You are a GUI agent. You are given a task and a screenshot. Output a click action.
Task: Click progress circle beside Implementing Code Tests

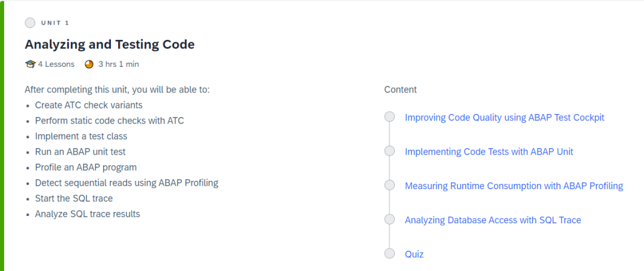[390, 151]
